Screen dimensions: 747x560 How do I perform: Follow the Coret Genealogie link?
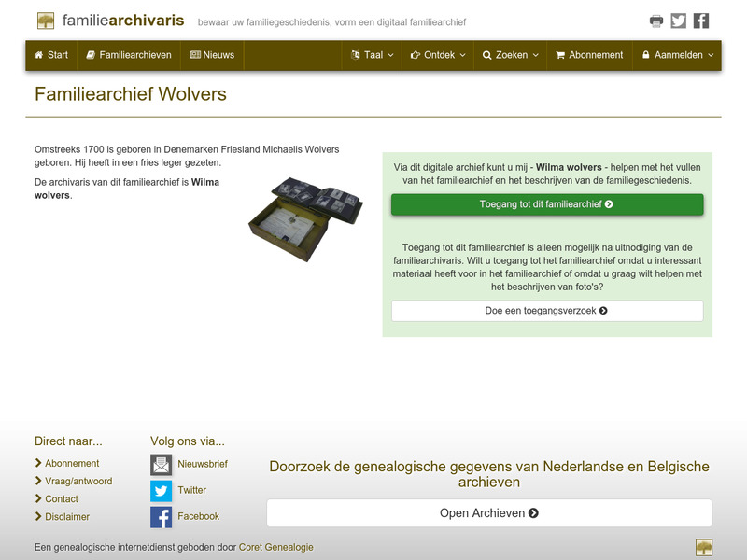click(x=275, y=548)
